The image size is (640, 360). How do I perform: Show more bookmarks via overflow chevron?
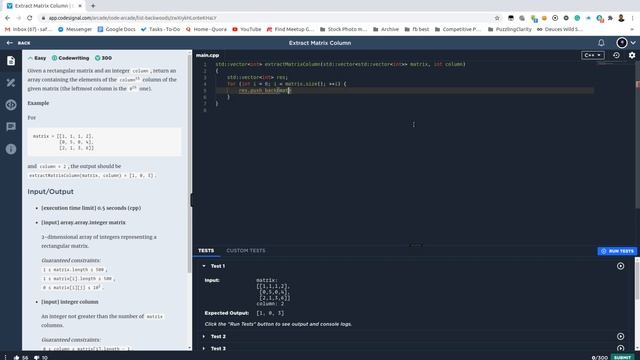[632, 29]
